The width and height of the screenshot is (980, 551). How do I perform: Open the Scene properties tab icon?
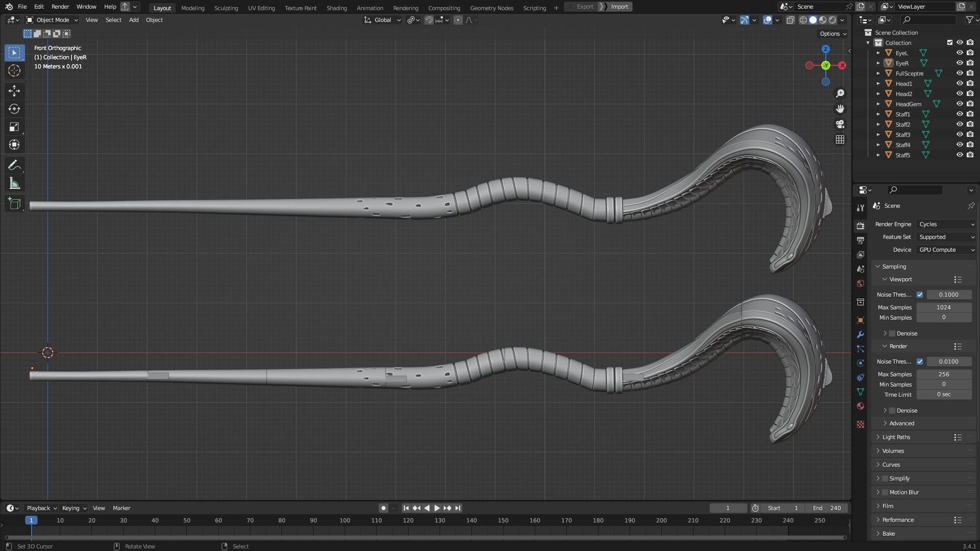(x=861, y=269)
